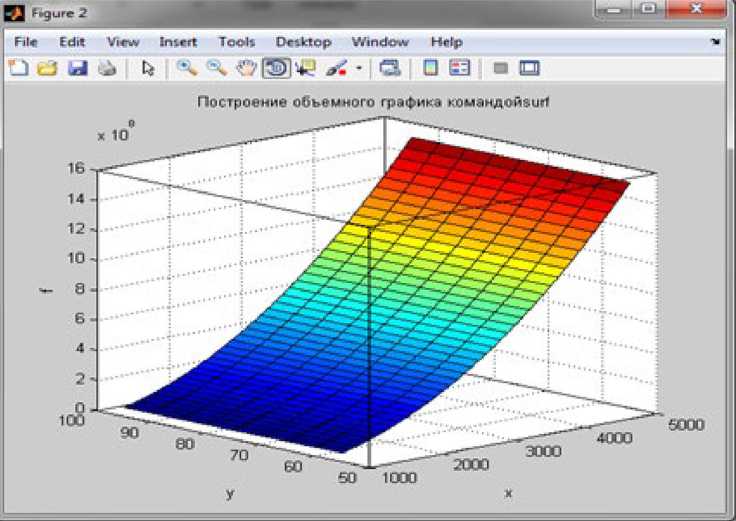Click the x-axis label x
The width and height of the screenshot is (736, 521).
(508, 493)
